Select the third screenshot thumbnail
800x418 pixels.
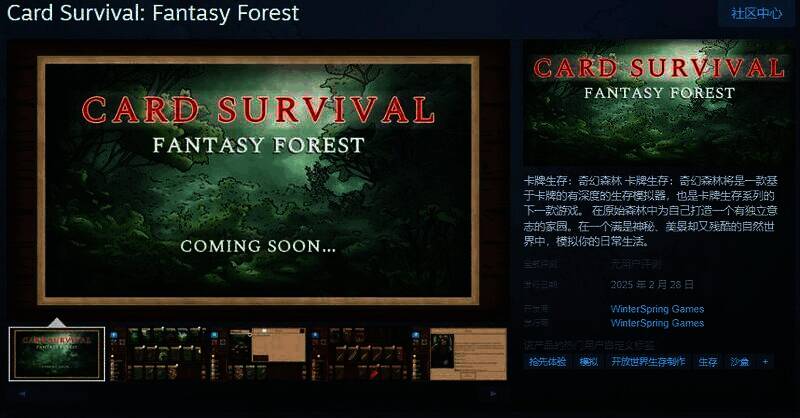266,354
